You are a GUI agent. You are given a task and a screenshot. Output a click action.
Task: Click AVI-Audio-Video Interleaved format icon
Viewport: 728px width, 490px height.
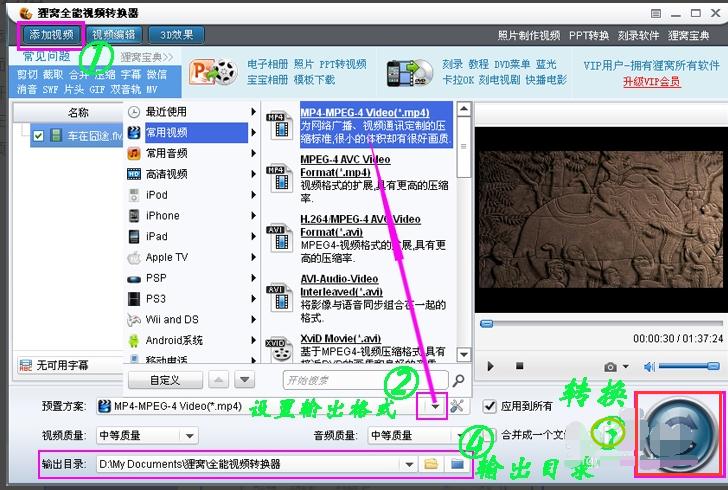[280, 298]
